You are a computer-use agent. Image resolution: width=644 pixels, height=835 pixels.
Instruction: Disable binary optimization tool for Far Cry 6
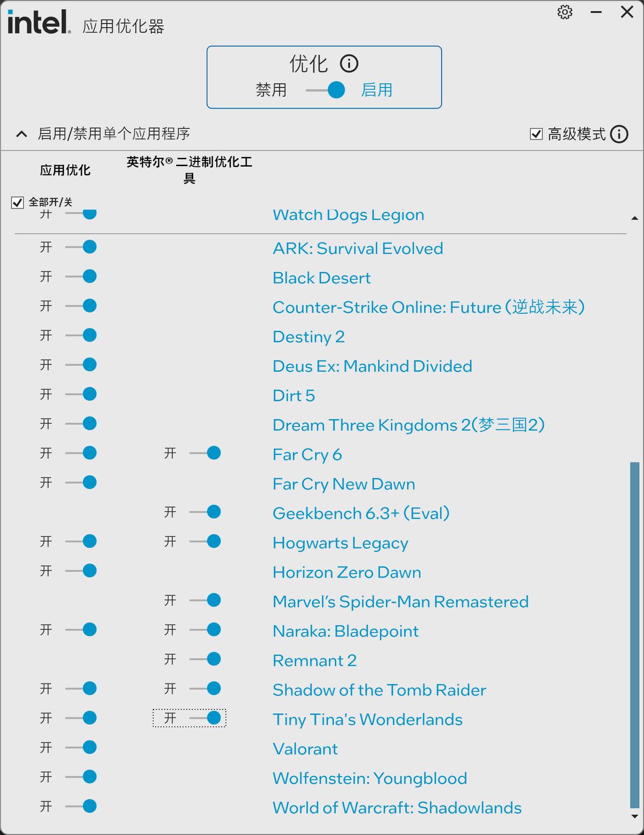click(206, 453)
